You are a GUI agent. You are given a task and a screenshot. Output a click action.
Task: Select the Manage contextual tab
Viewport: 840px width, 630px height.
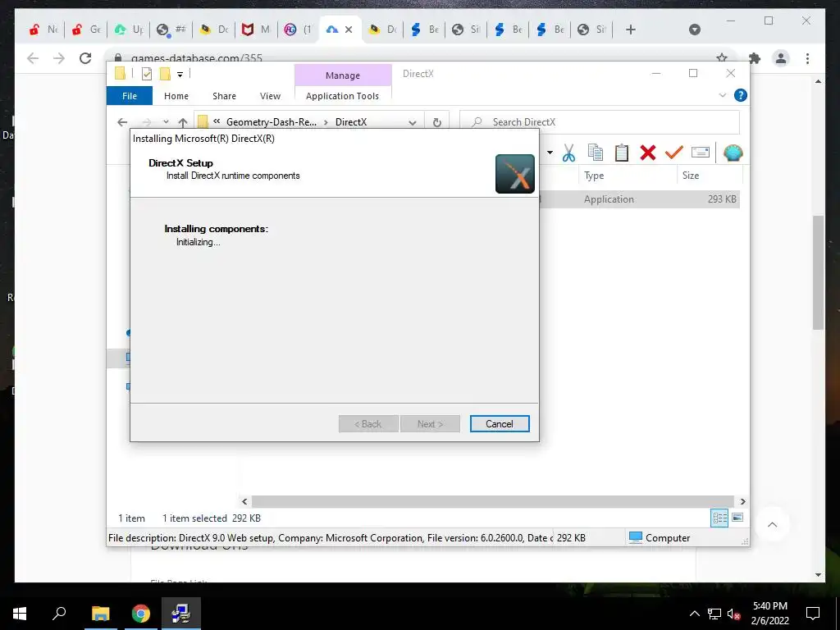[343, 75]
